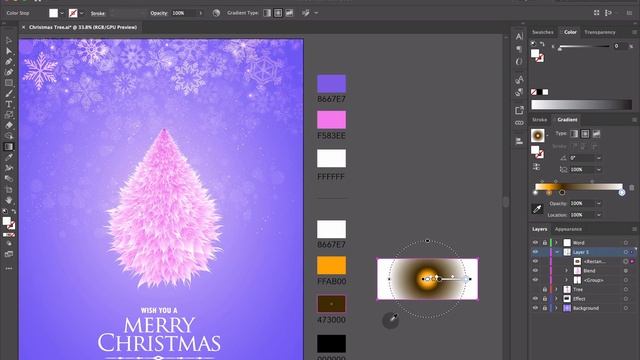The width and height of the screenshot is (640, 360).
Task: Select the Direct Selection tool
Action: point(9,51)
